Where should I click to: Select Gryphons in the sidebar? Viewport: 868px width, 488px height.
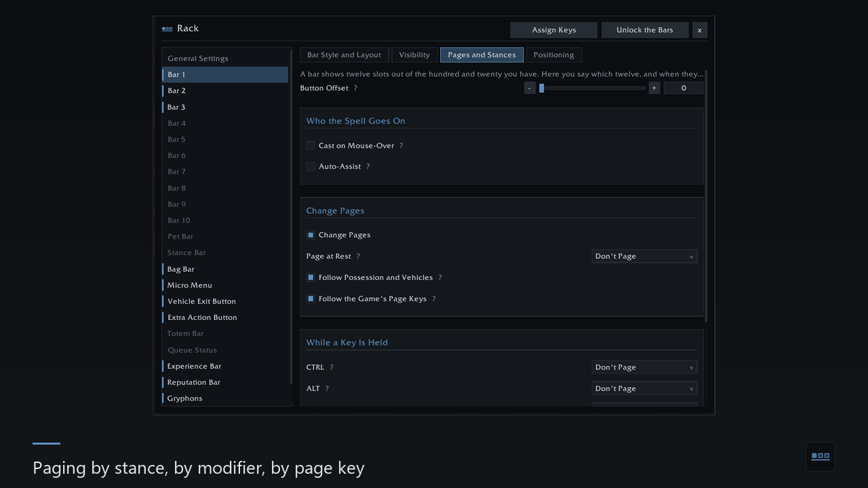[x=225, y=399]
